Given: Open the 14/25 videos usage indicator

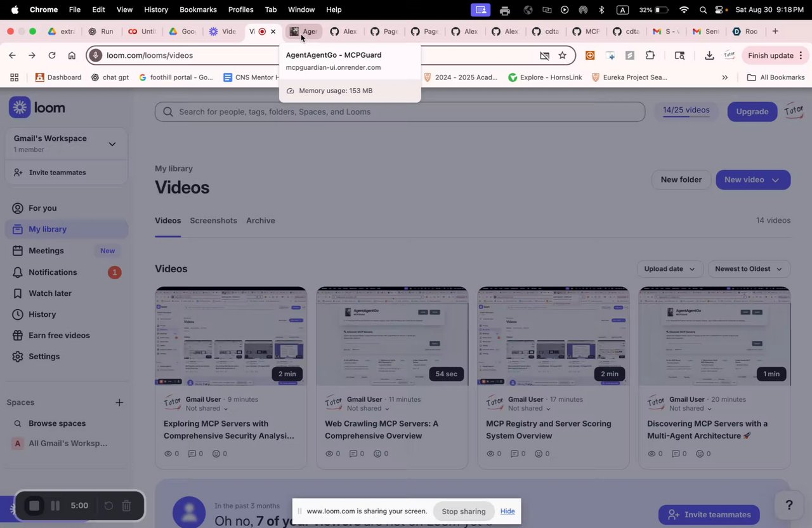Looking at the screenshot, I should tap(686, 111).
